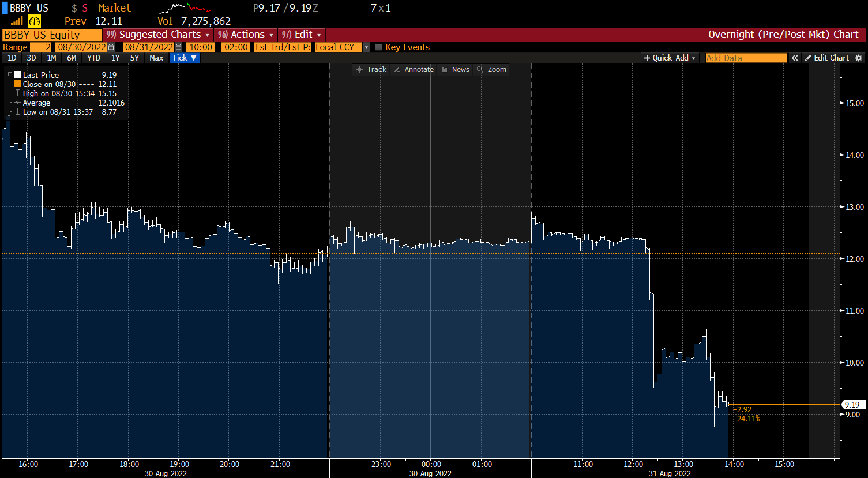Click the Lst Trd/Lst P field

pos(283,47)
